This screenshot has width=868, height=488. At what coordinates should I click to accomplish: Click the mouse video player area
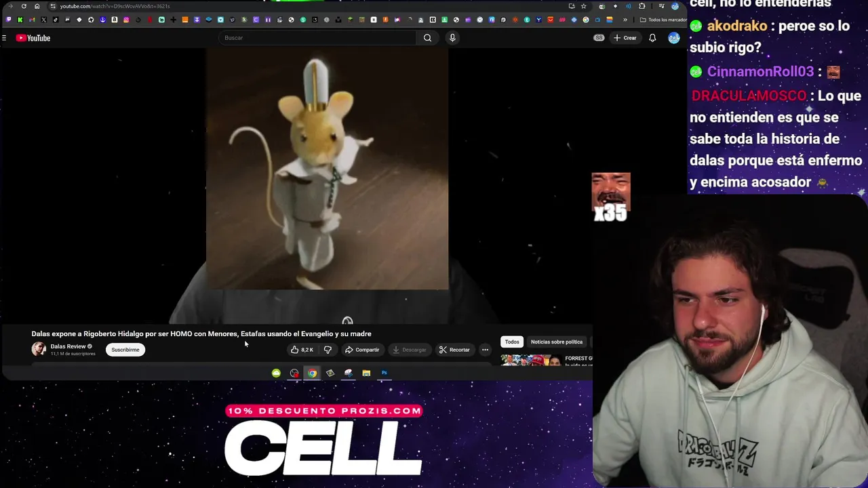[327, 169]
